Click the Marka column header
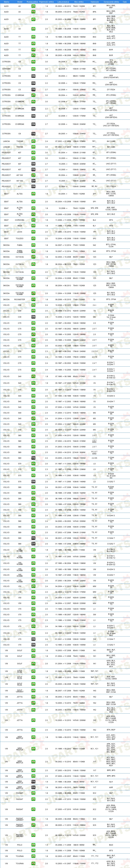130x868 pixels. (x=6, y=2)
